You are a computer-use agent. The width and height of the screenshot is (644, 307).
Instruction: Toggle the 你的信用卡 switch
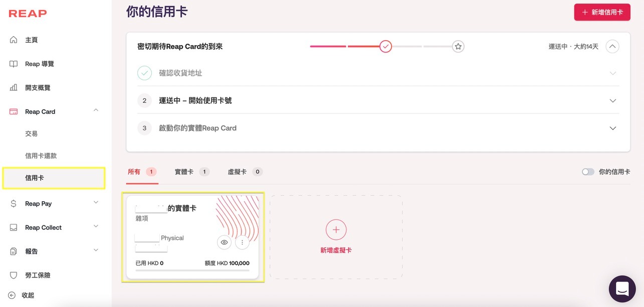click(588, 172)
